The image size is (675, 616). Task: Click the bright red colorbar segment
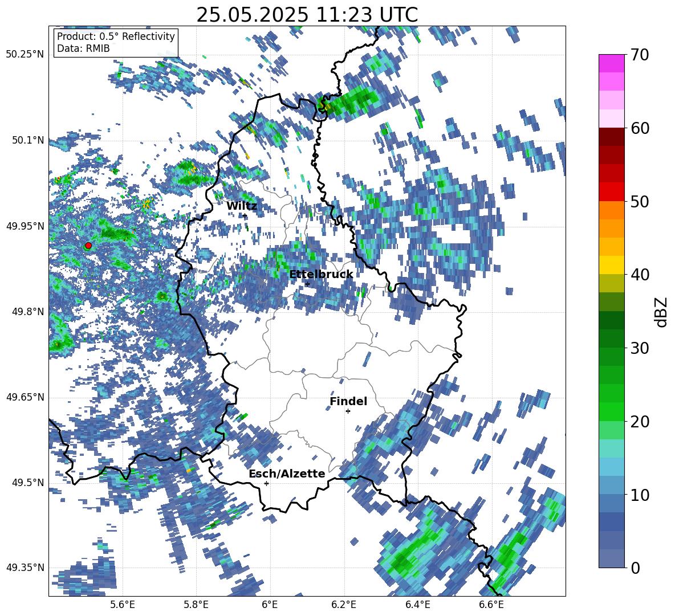pyautogui.click(x=611, y=192)
